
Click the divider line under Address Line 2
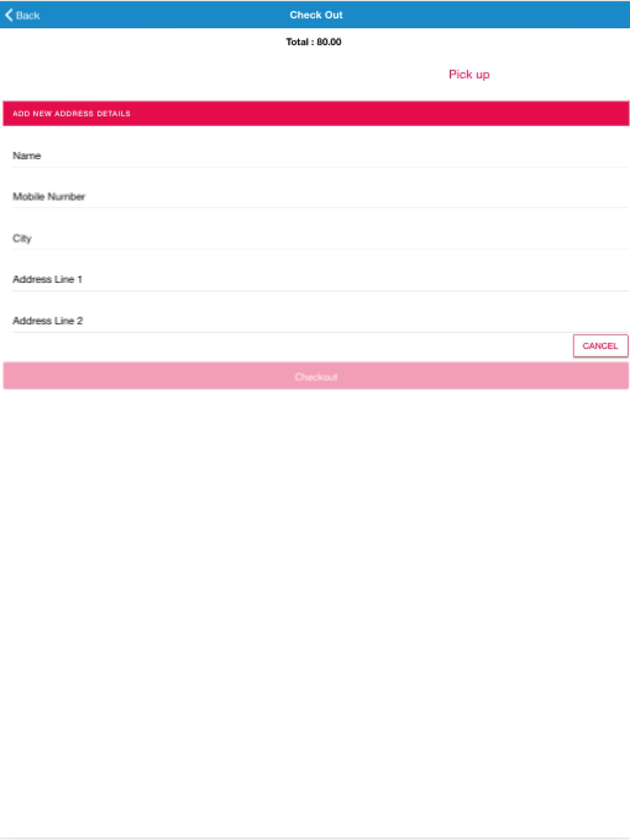[x=320, y=332]
